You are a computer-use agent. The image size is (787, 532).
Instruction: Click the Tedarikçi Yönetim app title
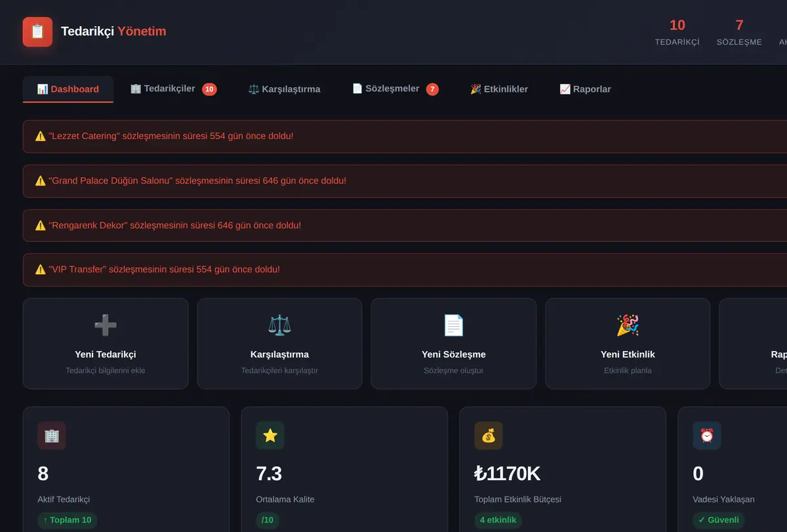113,31
